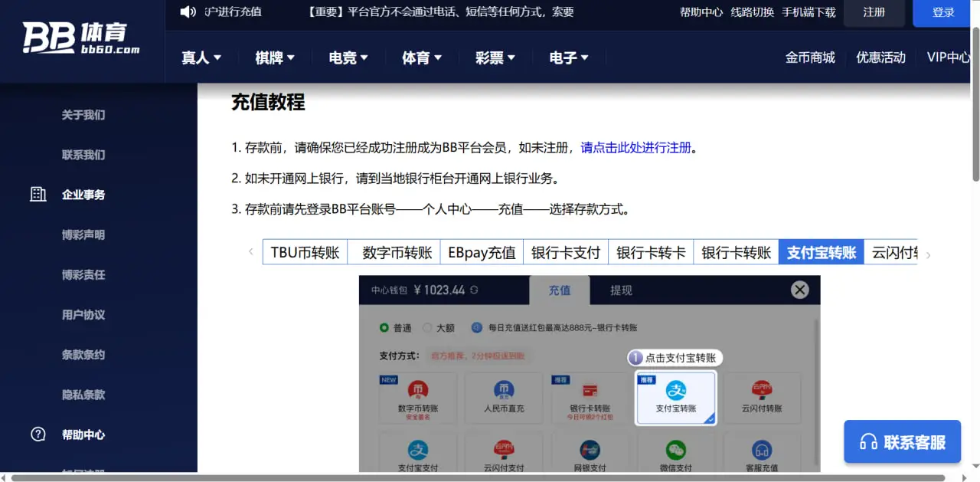Click 网银支付 icon in tutorial image
The image size is (980, 482).
click(x=590, y=449)
